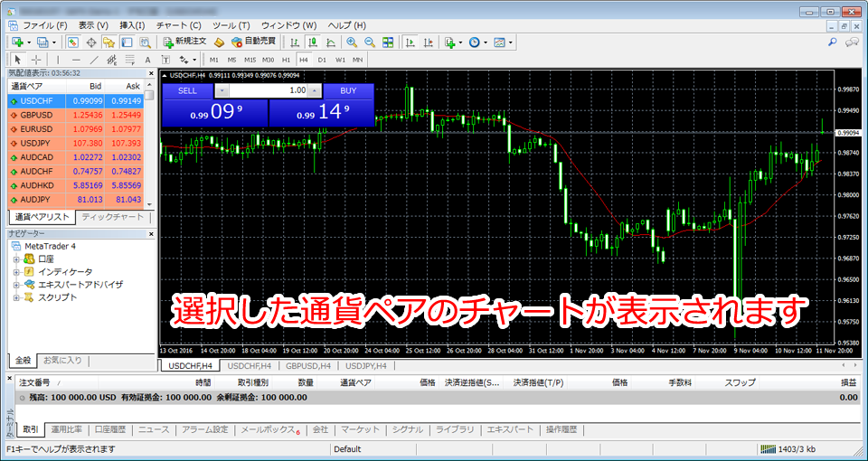The width and height of the screenshot is (868, 461).
Task: Toggle the Market Watch window icon
Action: pyautogui.click(x=73, y=42)
